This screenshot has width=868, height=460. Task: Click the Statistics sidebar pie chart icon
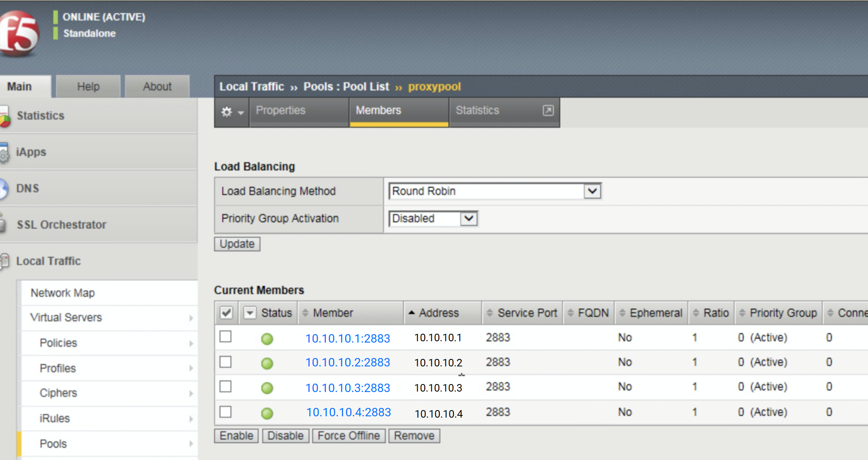point(4,117)
